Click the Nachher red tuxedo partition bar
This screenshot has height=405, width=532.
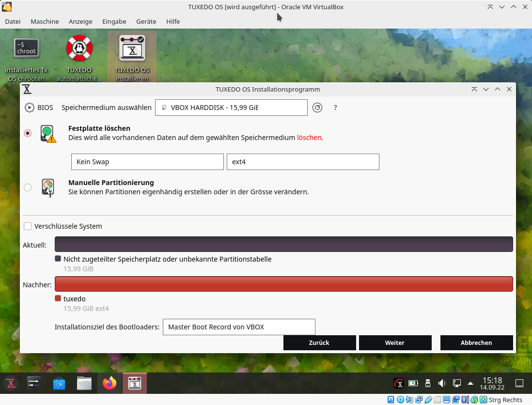click(283, 284)
